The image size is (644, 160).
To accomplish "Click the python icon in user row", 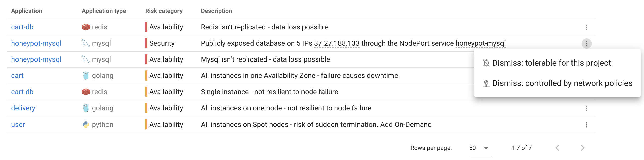I will 86,125.
